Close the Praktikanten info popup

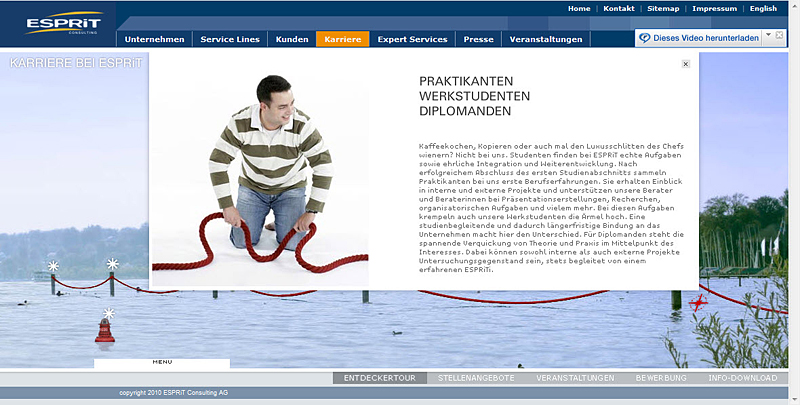tap(685, 64)
